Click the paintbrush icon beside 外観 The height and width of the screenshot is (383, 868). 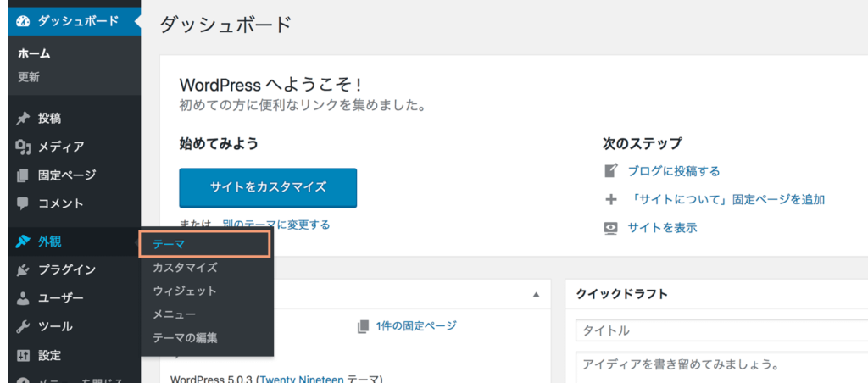click(x=23, y=241)
